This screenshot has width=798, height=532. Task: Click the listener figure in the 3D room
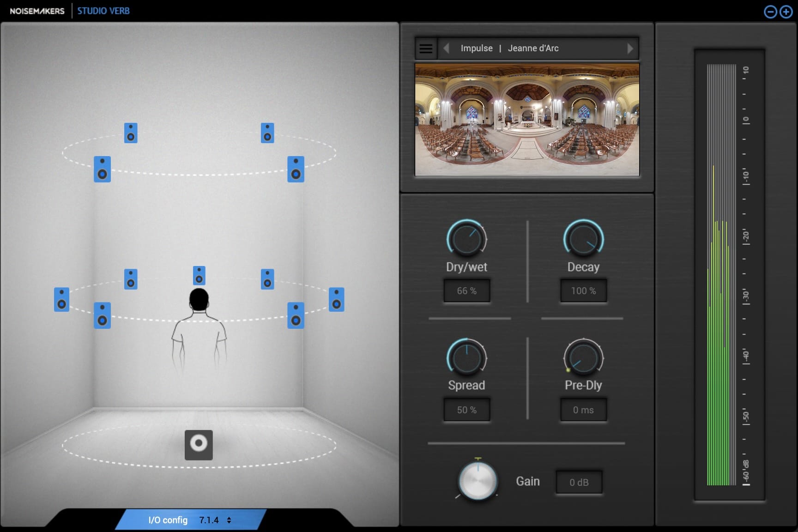pos(199,332)
